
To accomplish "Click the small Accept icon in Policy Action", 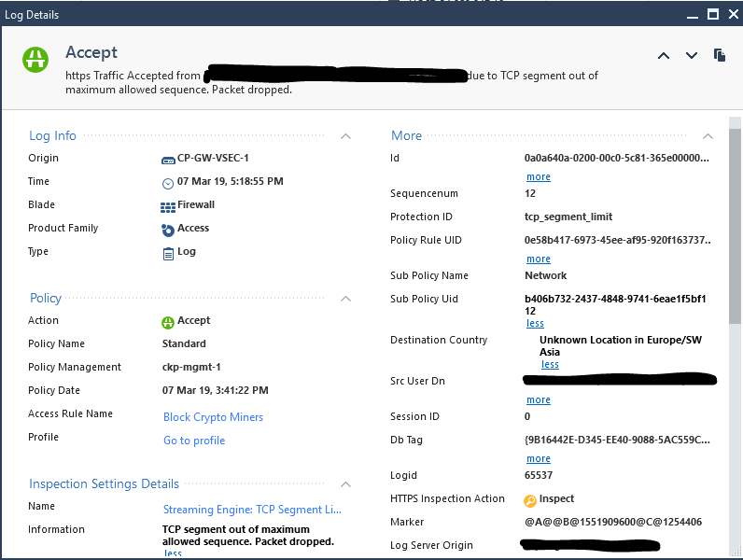I will click(x=168, y=323).
